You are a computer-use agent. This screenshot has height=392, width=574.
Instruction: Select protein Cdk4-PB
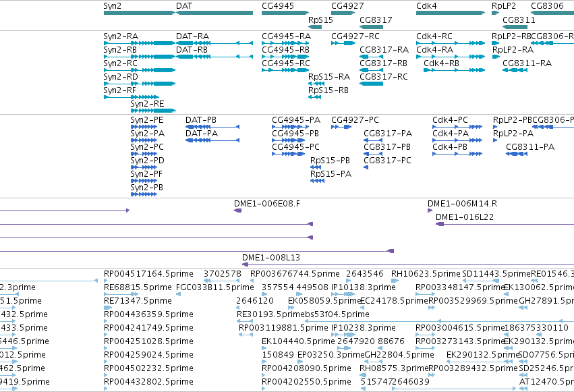click(x=457, y=154)
